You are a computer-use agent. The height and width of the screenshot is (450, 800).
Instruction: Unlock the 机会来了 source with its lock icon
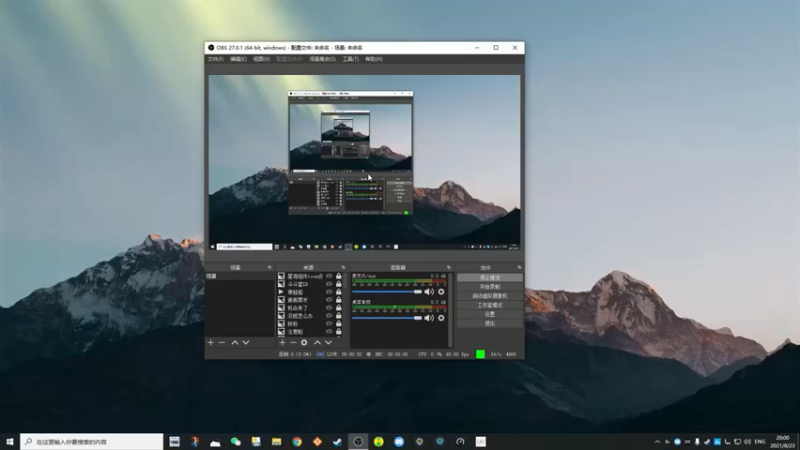[x=339, y=308]
